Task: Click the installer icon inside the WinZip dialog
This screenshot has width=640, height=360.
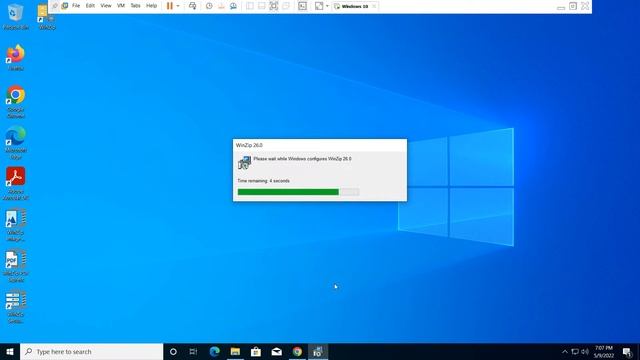Action: (244, 162)
